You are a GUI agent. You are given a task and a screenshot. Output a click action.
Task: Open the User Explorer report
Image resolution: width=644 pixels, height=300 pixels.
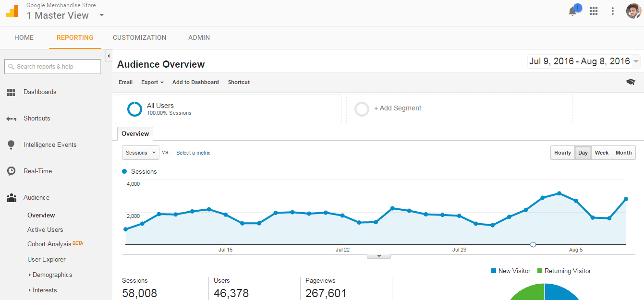coord(47,260)
